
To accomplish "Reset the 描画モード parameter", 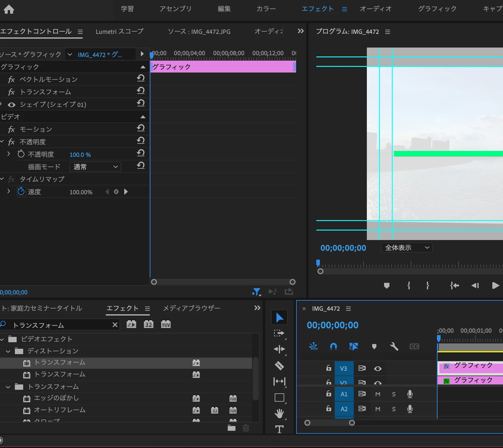I will (x=141, y=166).
